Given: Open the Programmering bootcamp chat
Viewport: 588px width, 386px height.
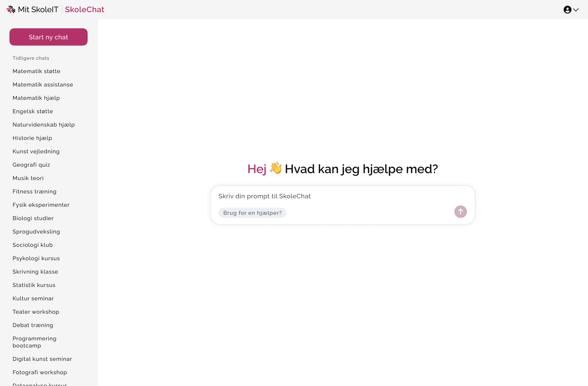Looking at the screenshot, I should 35,342.
